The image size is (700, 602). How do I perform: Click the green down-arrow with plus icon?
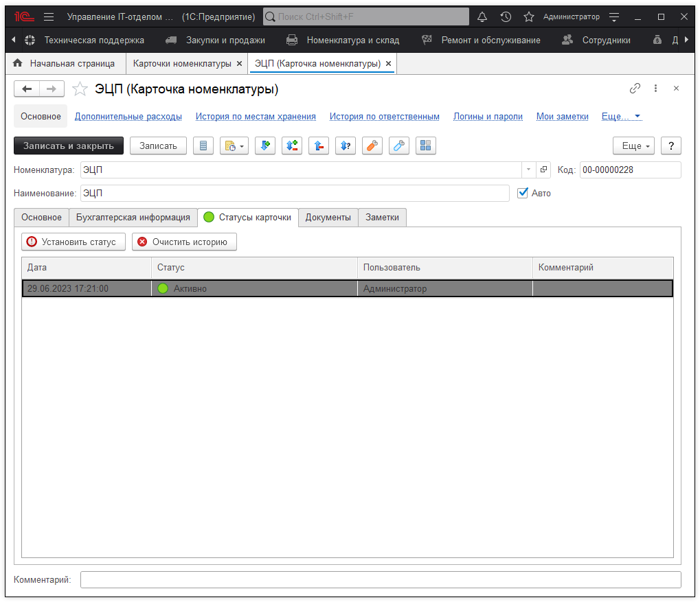[x=264, y=146]
